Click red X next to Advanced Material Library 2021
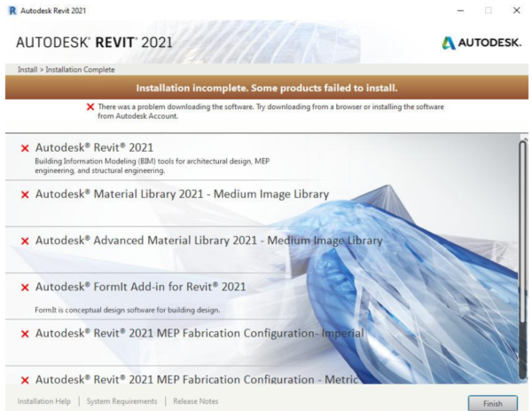 25,241
